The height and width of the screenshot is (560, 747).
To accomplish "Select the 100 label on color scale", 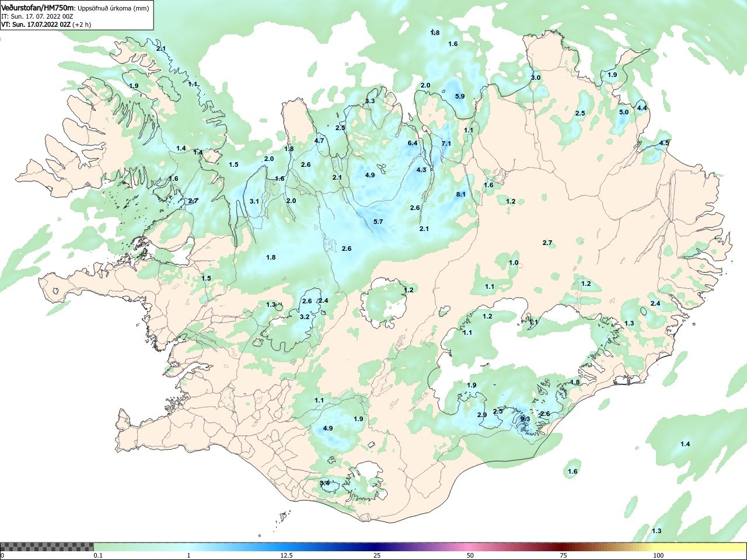I will tap(658, 555).
